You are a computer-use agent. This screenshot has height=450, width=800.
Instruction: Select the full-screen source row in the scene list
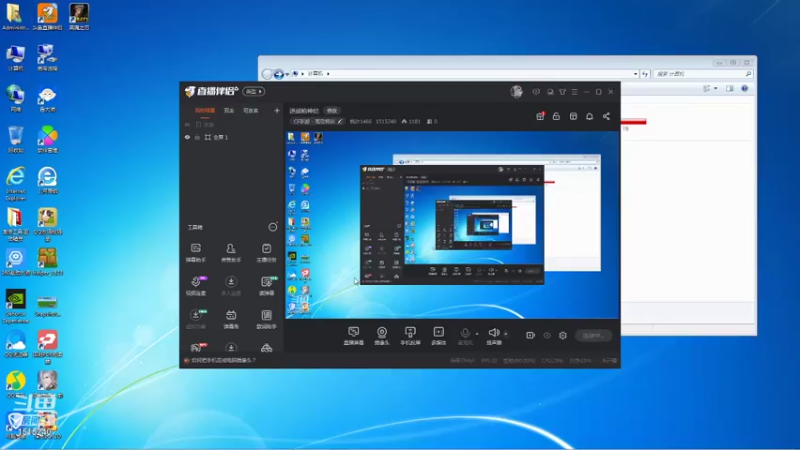232,137
